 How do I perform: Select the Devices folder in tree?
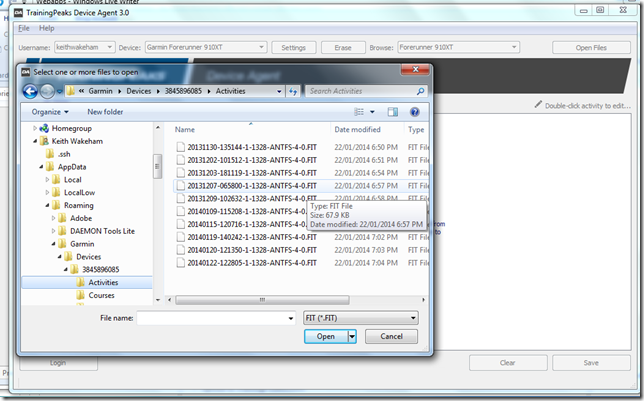pyautogui.click(x=88, y=257)
